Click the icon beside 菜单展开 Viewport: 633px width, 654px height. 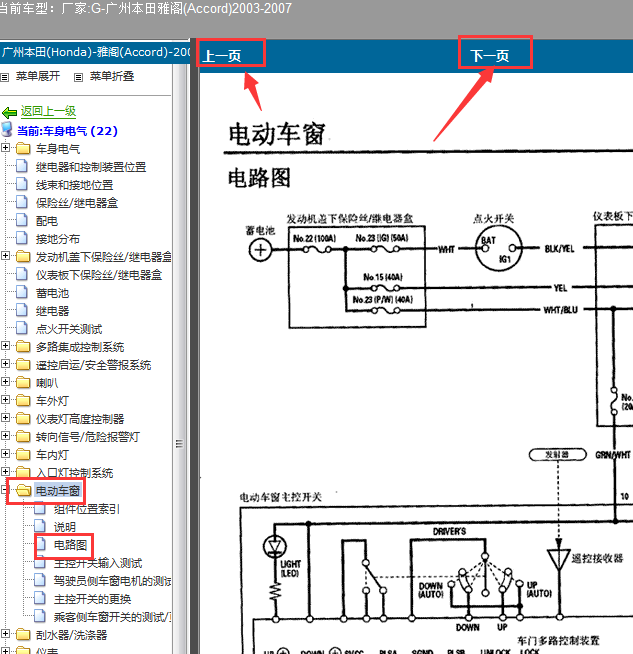(x=5, y=77)
